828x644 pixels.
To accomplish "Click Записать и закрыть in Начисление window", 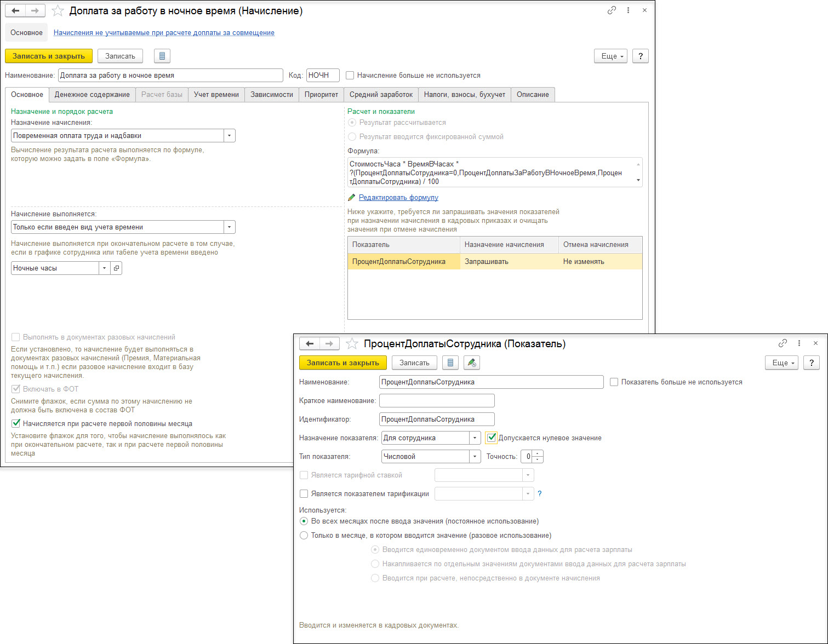I will 49,56.
